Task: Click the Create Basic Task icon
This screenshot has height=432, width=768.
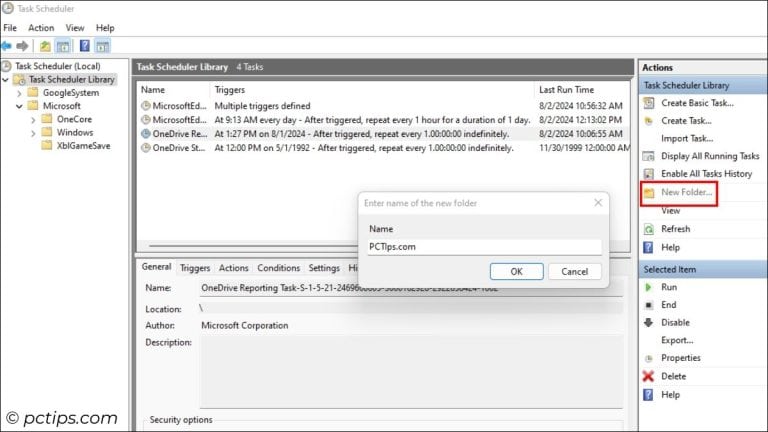Action: [x=649, y=103]
